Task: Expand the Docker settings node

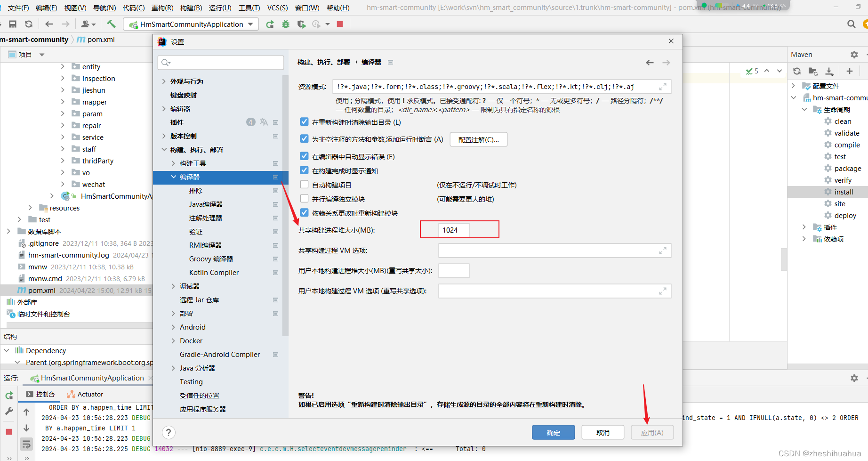Action: [173, 341]
